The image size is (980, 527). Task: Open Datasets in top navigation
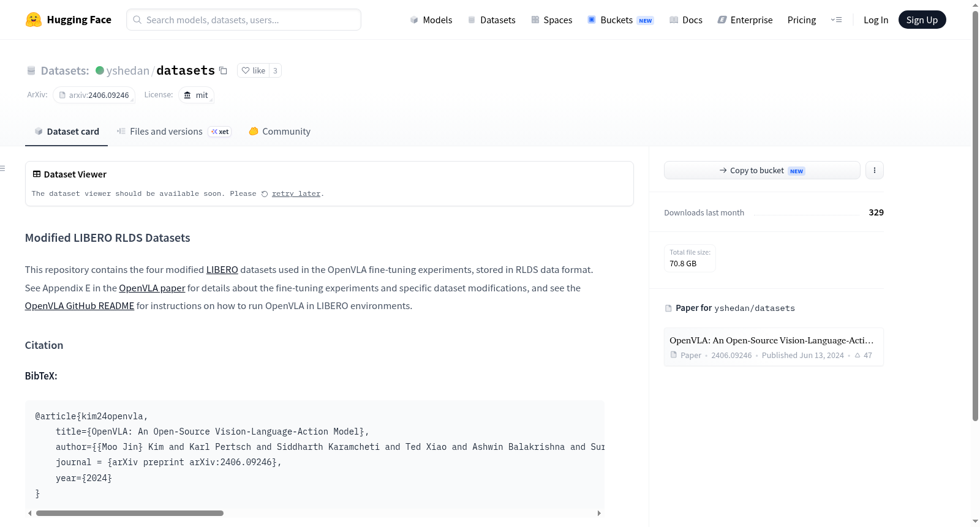[492, 20]
